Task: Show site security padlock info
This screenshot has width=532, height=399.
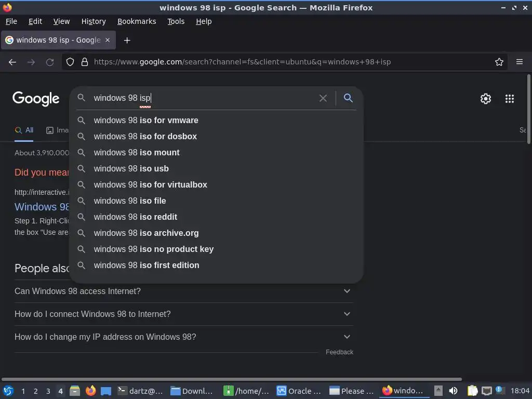Action: click(85, 62)
